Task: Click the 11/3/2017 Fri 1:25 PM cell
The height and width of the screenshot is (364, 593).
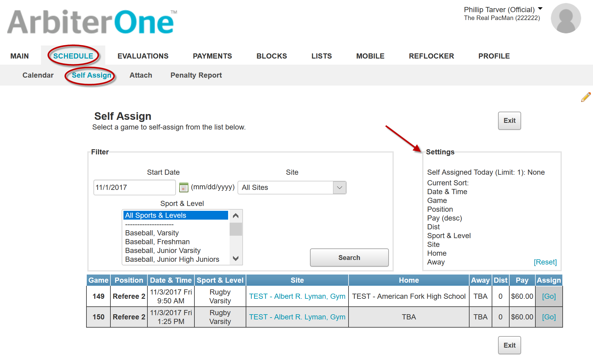Action: [x=171, y=317]
